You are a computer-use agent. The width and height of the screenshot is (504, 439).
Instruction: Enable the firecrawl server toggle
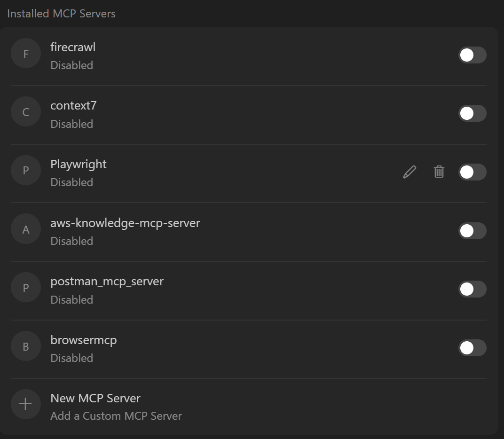click(x=472, y=55)
